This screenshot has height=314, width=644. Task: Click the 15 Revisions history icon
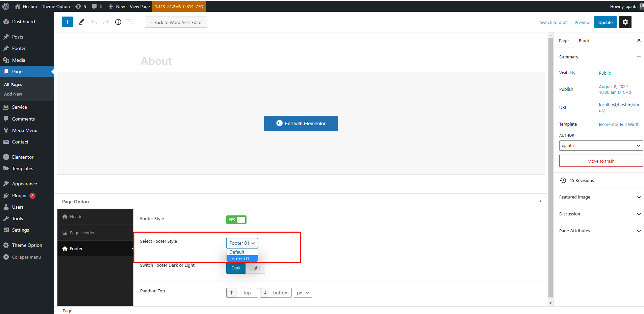[563, 180]
